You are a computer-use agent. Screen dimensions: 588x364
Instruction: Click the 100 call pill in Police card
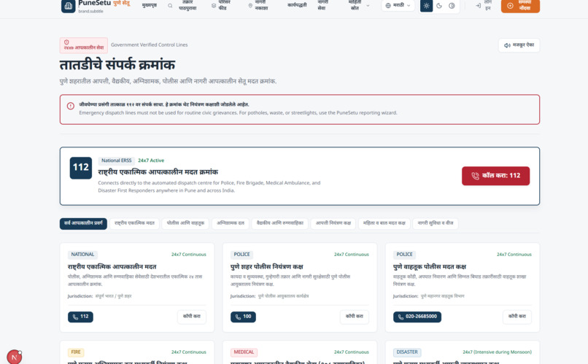[x=243, y=317]
